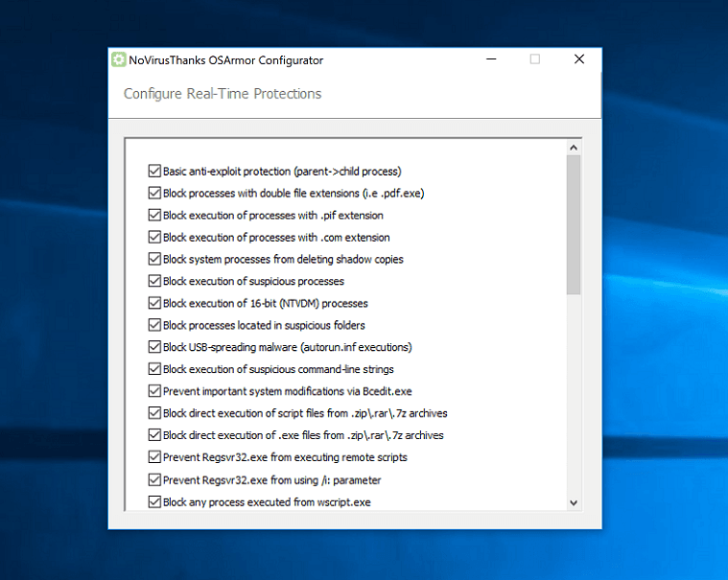Image resolution: width=728 pixels, height=580 pixels.
Task: Toggle Block any process executed from wscript.exe
Action: point(154,501)
